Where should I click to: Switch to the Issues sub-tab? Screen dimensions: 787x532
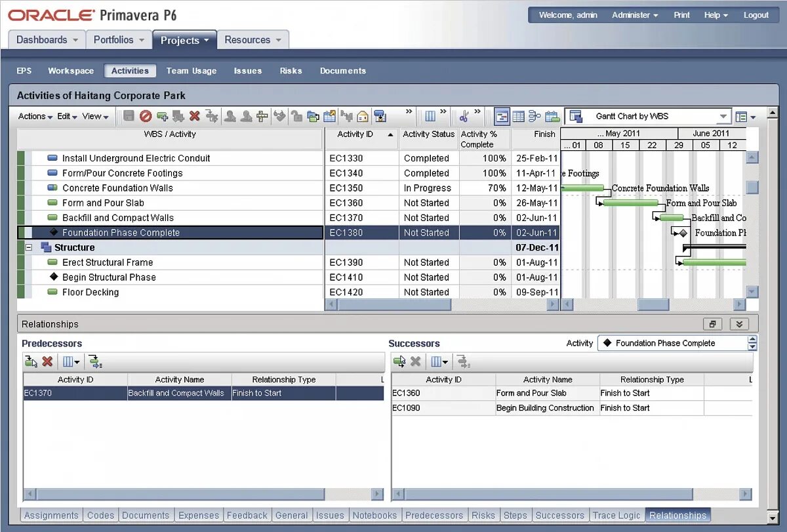pos(248,71)
